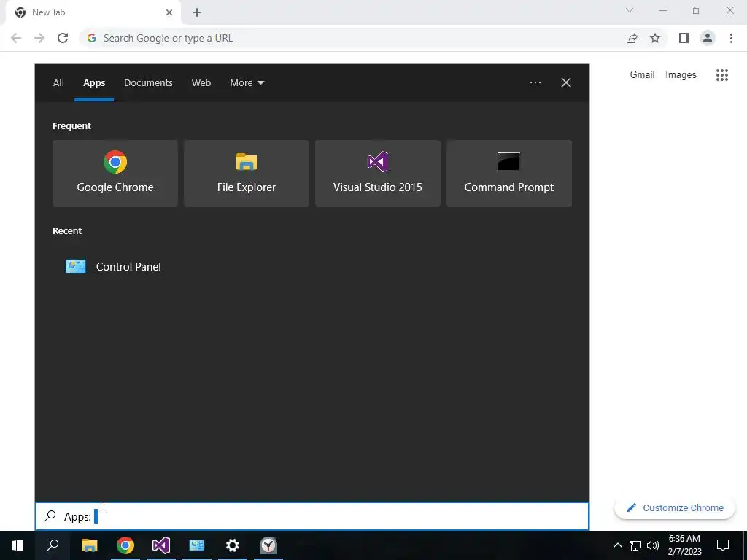Open Chrome three-dot menu
The image size is (747, 560).
pos(731,38)
